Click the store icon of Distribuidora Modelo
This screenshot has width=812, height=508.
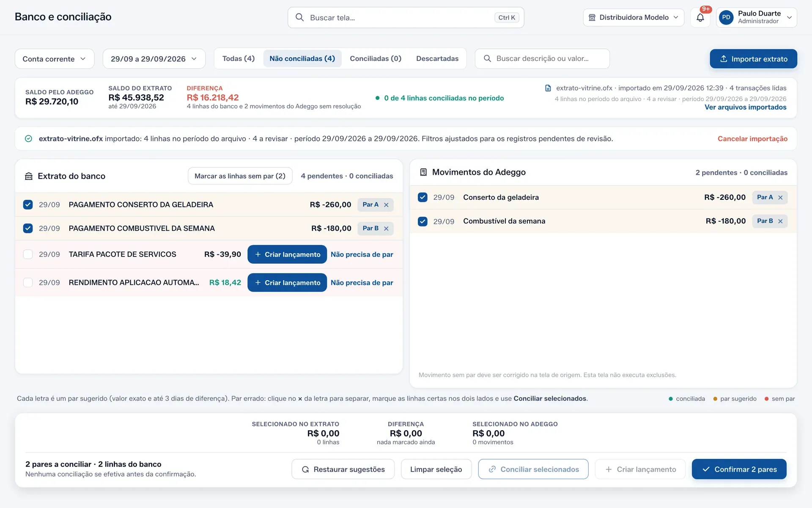click(592, 17)
